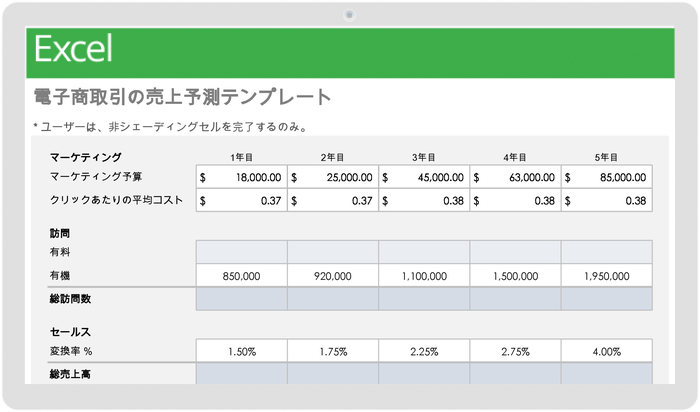Select the 3年目 marketing budget cell 45,000.00
Image resolution: width=700 pixels, height=412 pixels.
(424, 177)
